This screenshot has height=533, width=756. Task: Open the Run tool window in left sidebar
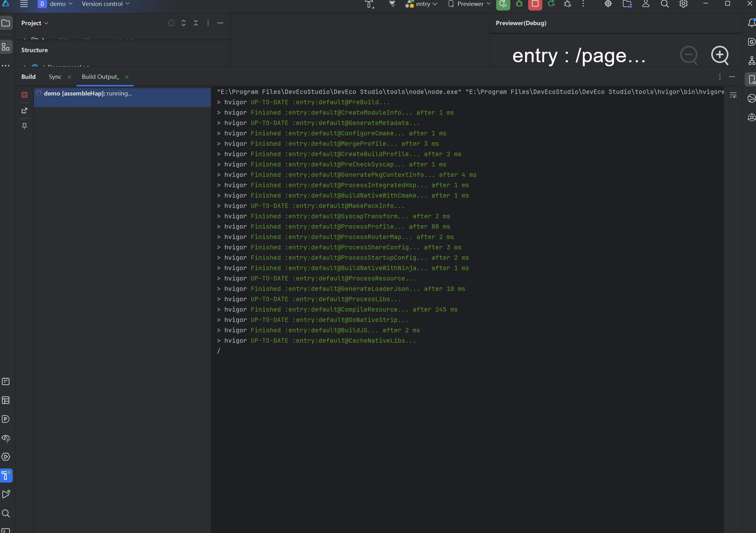click(x=6, y=494)
